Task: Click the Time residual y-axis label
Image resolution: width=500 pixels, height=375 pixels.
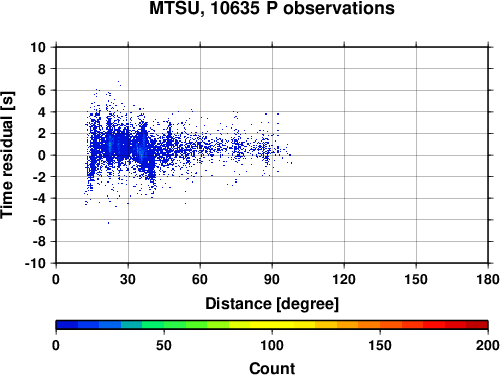Action: coord(7,155)
